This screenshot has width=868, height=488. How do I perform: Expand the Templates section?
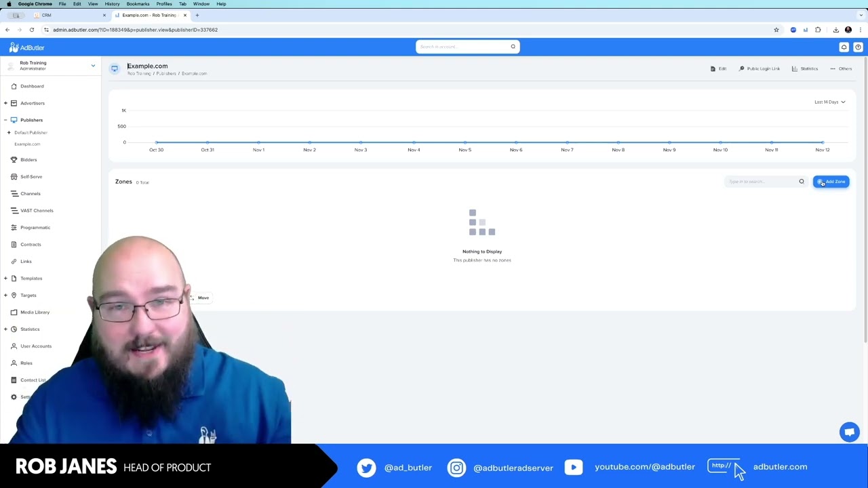tap(5, 279)
